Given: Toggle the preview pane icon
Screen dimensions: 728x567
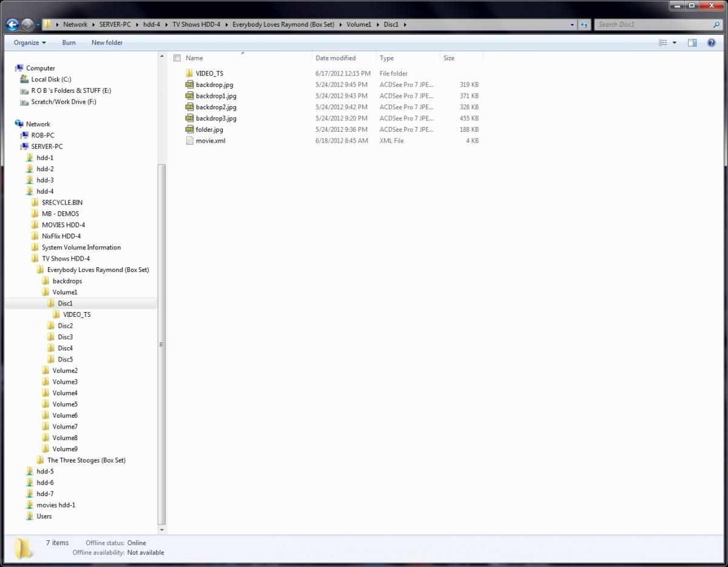Looking at the screenshot, I should click(x=692, y=42).
